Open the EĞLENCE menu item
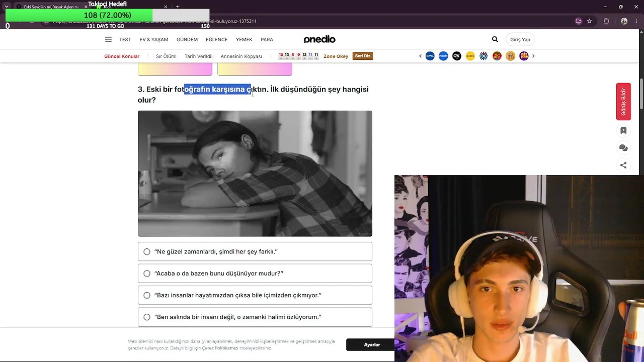 point(217,40)
